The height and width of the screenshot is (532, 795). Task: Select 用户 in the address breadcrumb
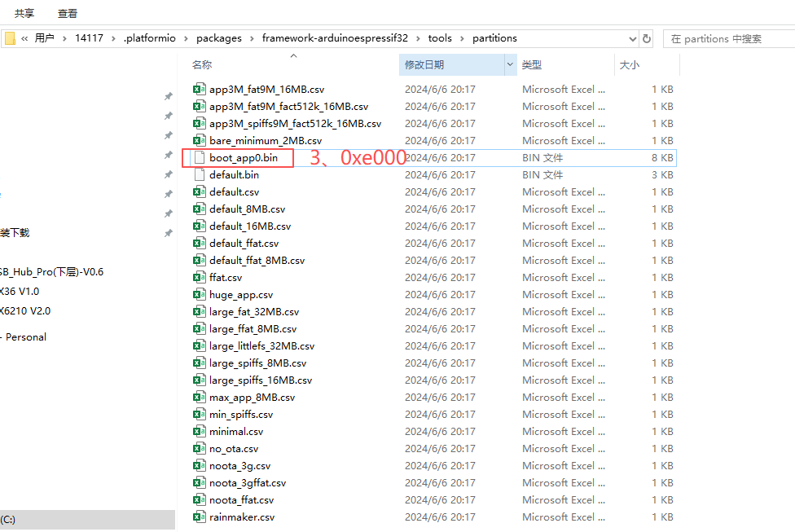(44, 38)
